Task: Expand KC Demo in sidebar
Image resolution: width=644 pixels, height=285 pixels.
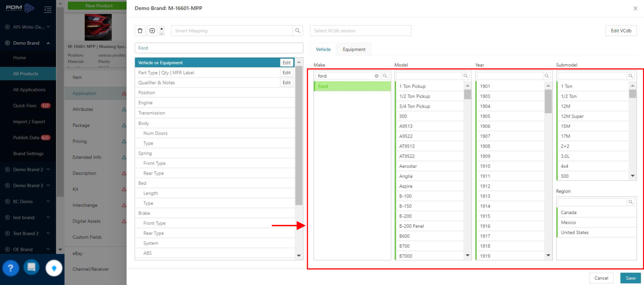Action: [28, 201]
